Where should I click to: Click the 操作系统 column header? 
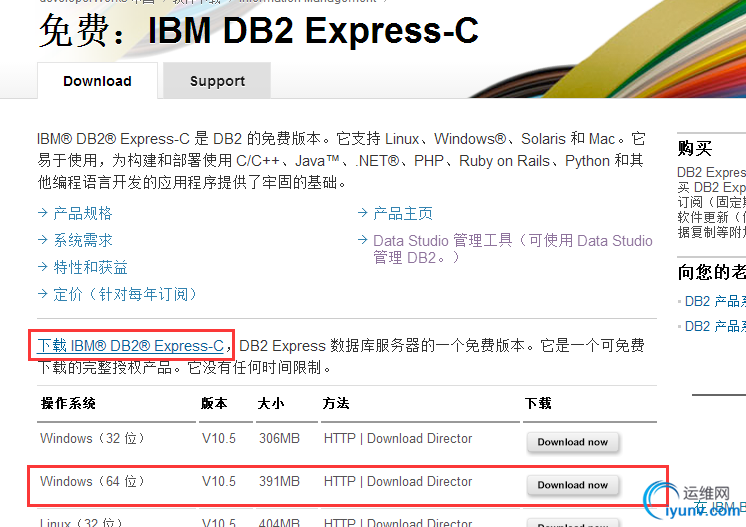[68, 403]
